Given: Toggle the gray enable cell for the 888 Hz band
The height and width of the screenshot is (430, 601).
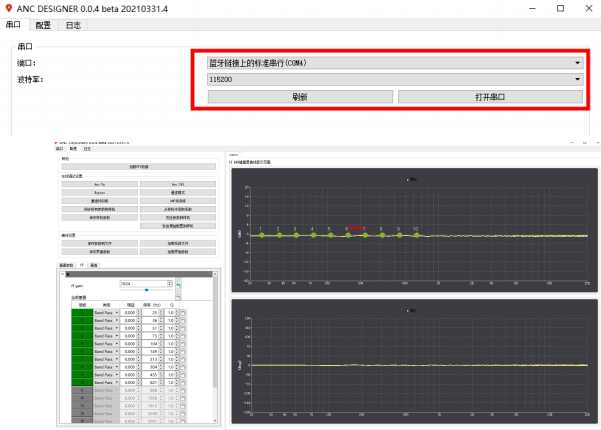Looking at the screenshot, I should pyautogui.click(x=82, y=390).
